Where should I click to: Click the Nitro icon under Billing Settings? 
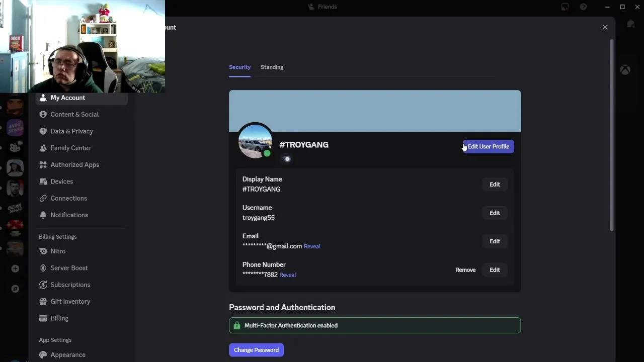43,251
